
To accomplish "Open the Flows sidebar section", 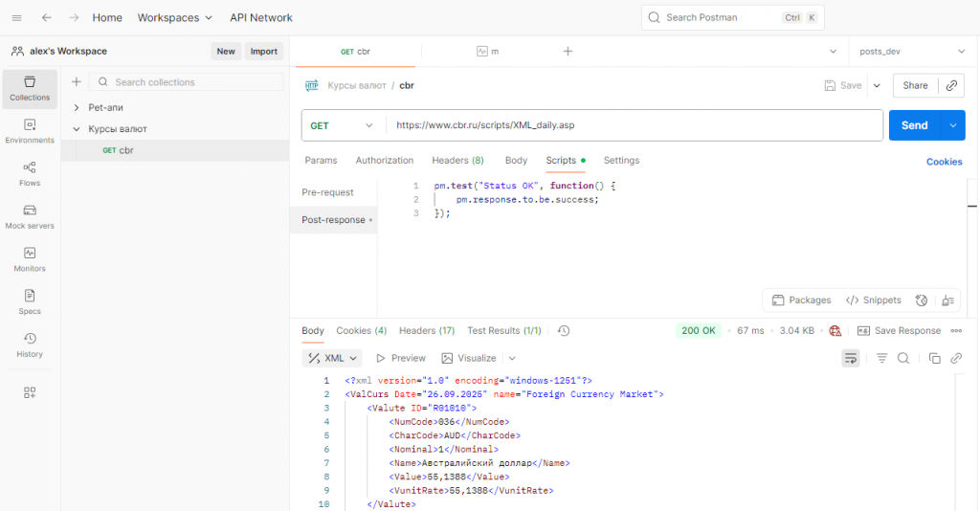I will pos(30,173).
